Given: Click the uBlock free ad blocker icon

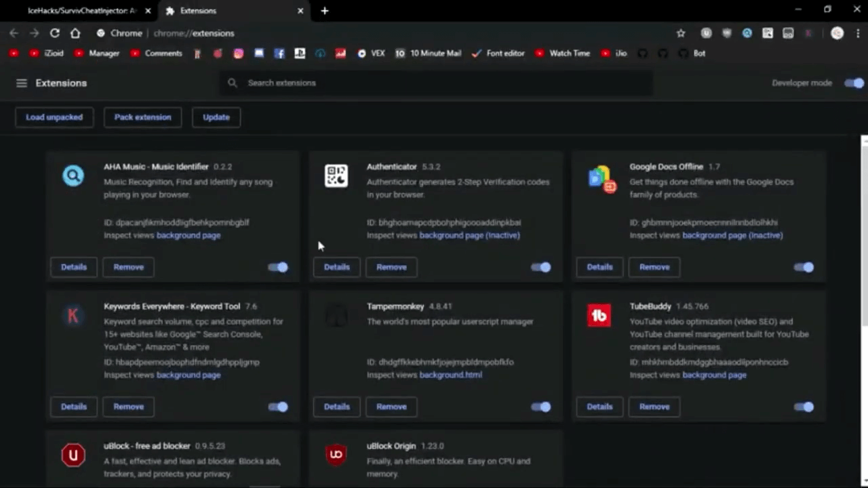Looking at the screenshot, I should [73, 455].
